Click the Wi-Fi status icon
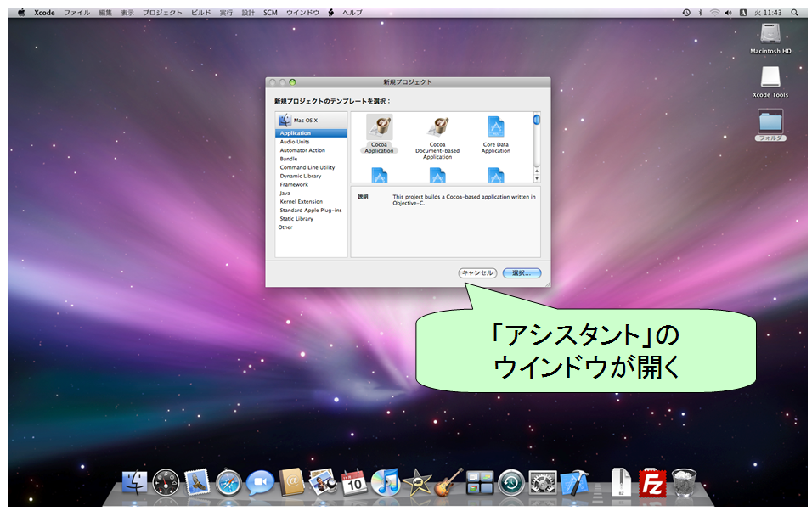The height and width of the screenshot is (511, 812). click(x=714, y=13)
